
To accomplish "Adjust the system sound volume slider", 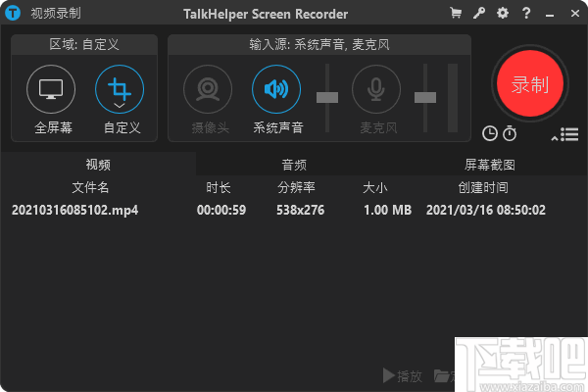I will point(327,97).
